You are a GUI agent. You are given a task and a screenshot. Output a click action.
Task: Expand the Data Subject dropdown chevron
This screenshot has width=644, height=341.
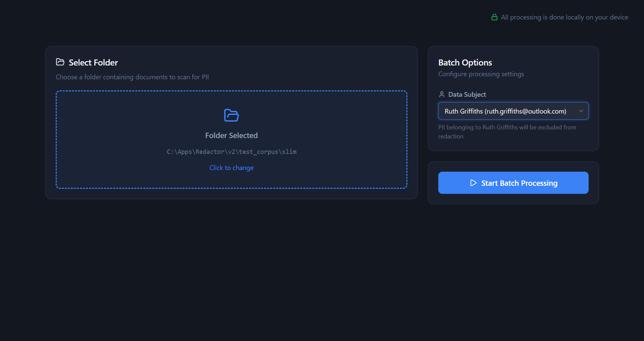[581, 111]
